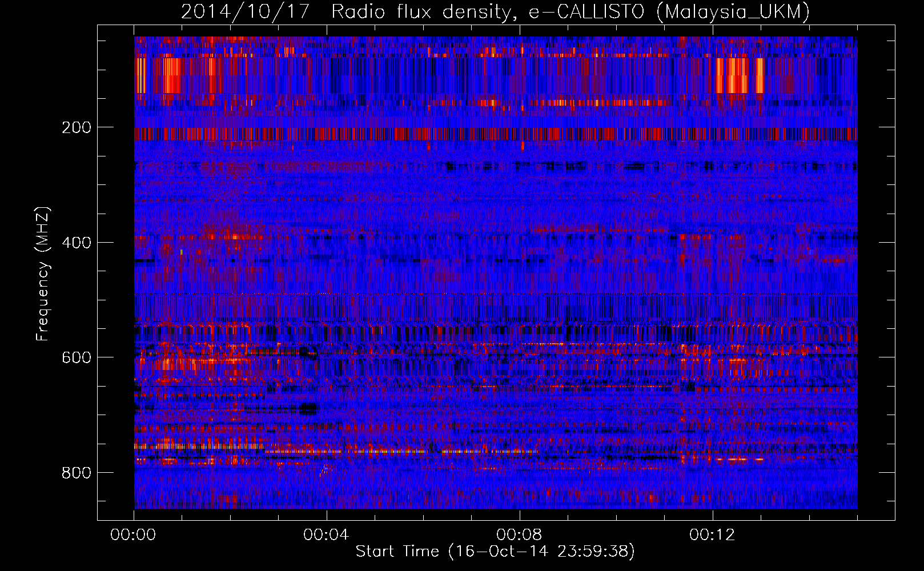The width and height of the screenshot is (924, 571).
Task: Click the 00:00 time tick label
Action: [x=133, y=535]
